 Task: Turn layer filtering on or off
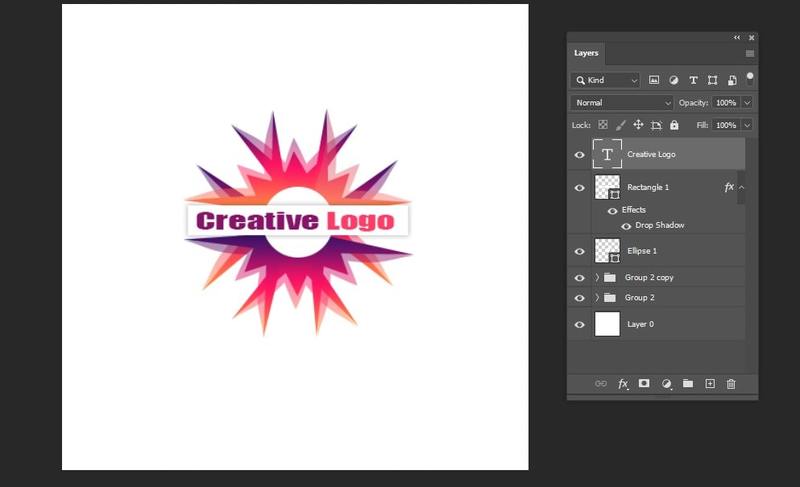coord(750,76)
